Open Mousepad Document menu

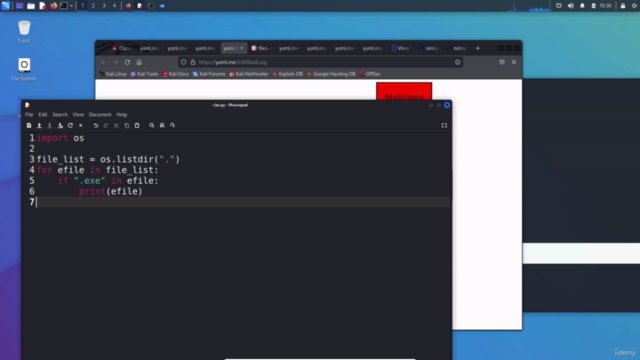click(x=100, y=115)
